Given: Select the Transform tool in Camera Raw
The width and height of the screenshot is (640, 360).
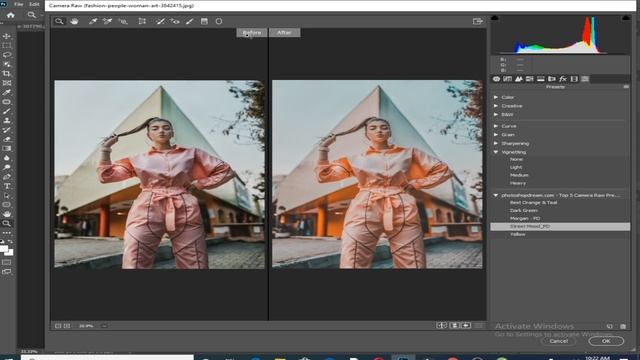Looking at the screenshot, I should coord(142,21).
